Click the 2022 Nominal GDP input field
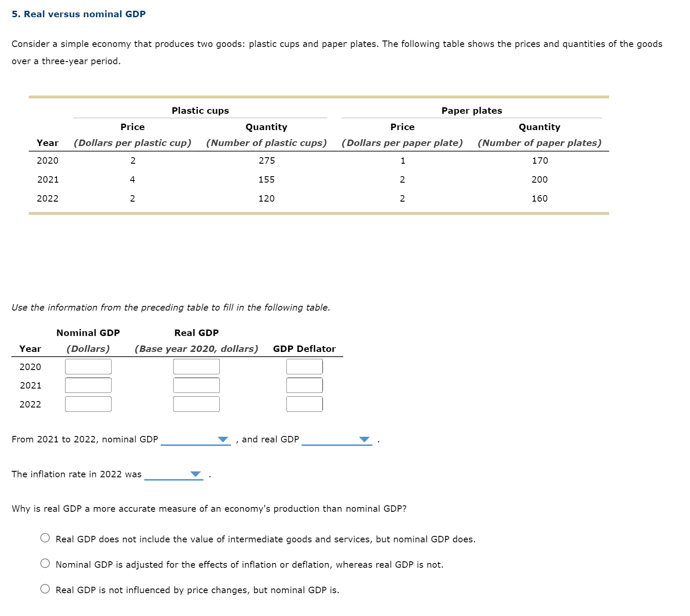 88,404
